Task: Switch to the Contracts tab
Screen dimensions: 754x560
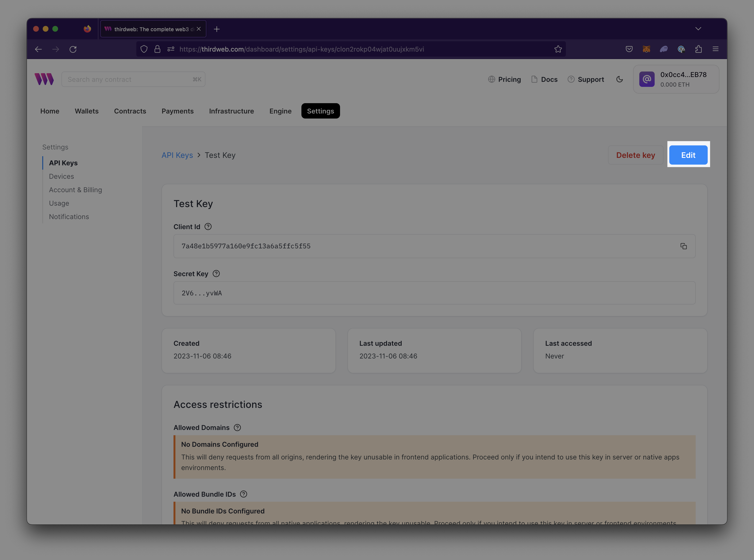Action: click(x=130, y=111)
